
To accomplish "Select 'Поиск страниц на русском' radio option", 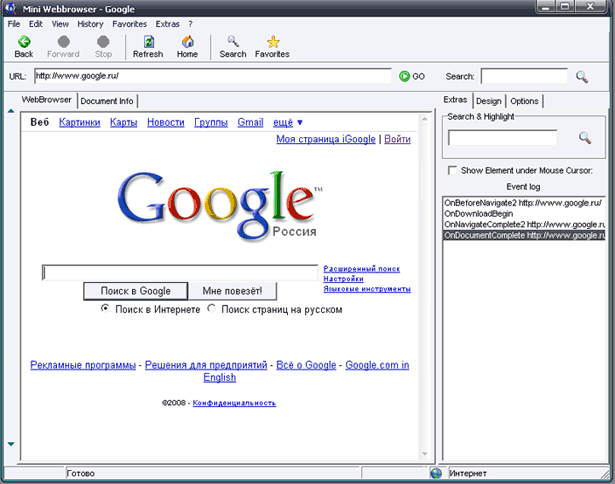I will click(211, 309).
